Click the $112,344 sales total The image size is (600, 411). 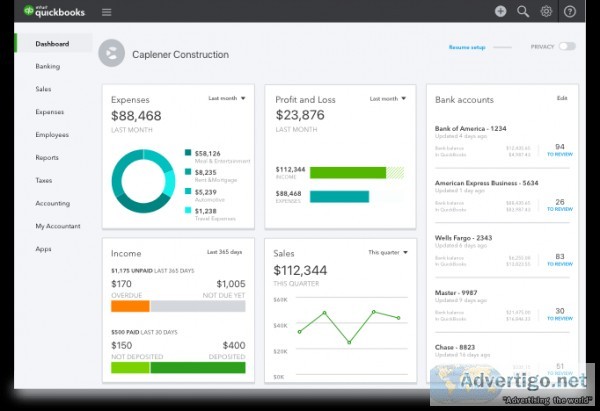pyautogui.click(x=300, y=271)
